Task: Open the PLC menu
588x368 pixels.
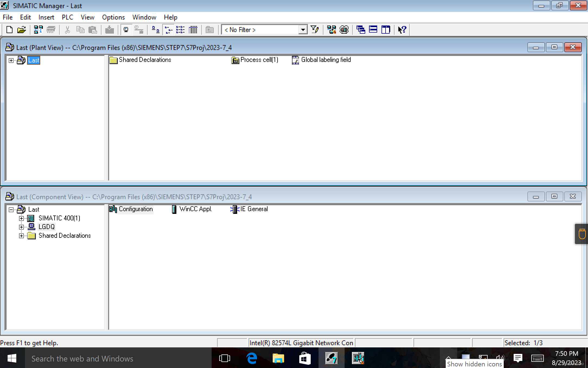Action: tap(67, 17)
